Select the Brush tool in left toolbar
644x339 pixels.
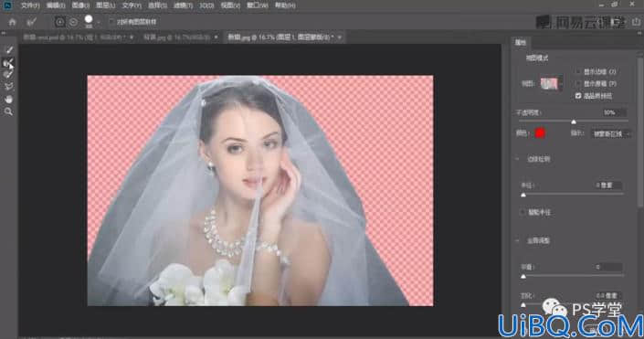point(8,74)
